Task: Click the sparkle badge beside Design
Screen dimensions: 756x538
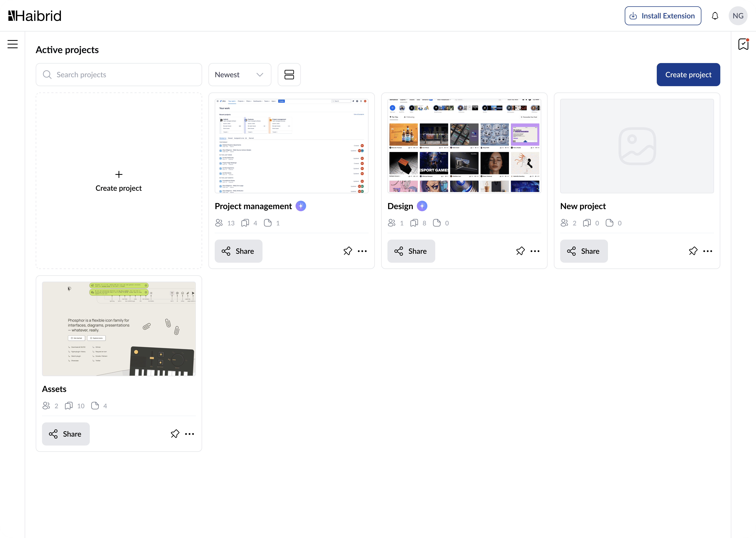Action: pos(422,206)
